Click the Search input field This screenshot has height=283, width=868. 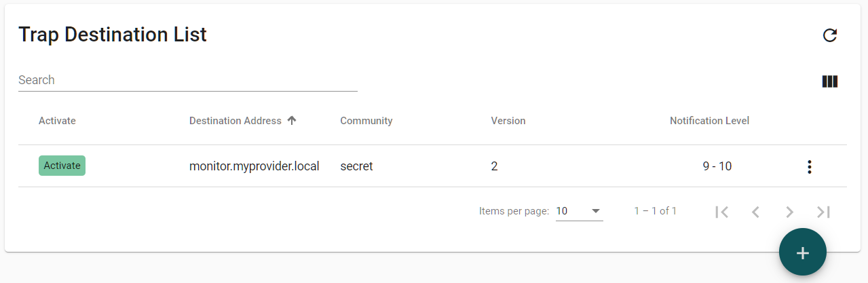coord(187,80)
